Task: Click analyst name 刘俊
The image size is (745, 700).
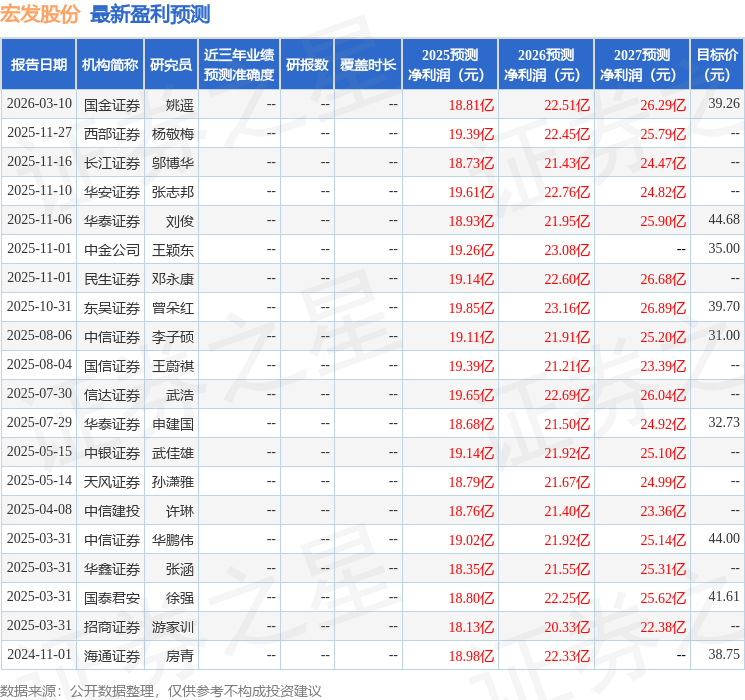Action: click(180, 221)
